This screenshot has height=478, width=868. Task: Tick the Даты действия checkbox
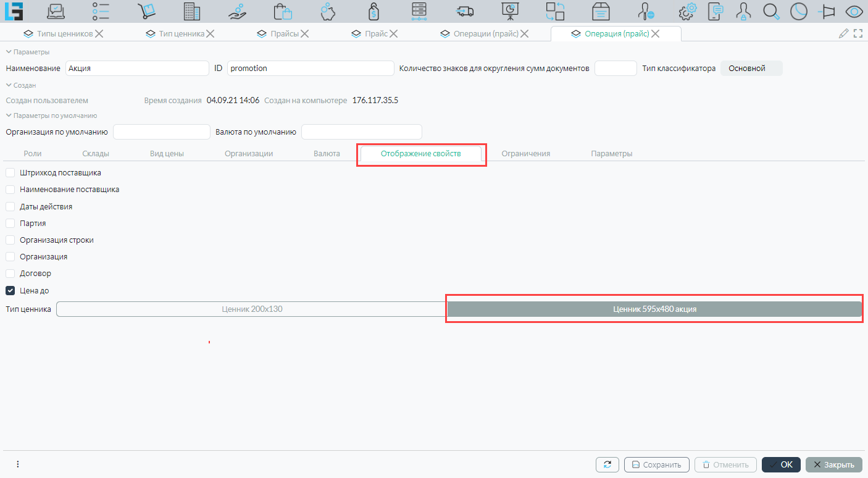point(10,207)
